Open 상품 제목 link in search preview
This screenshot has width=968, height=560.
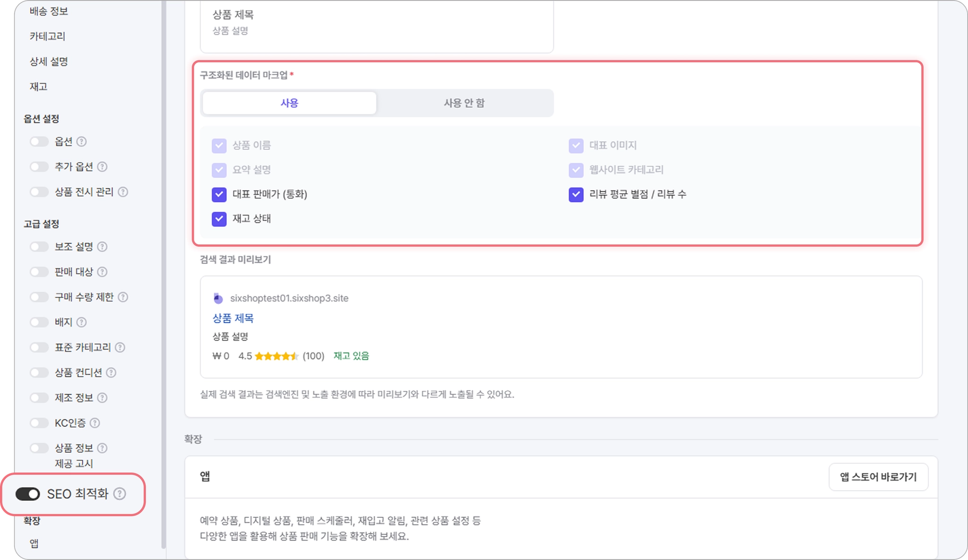233,318
